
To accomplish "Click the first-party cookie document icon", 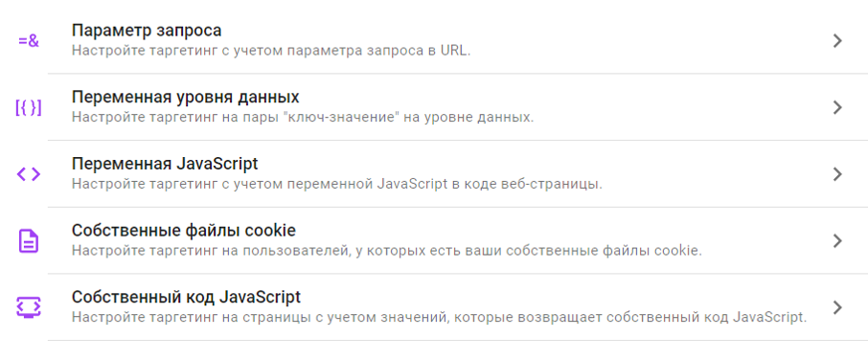I will point(28,241).
